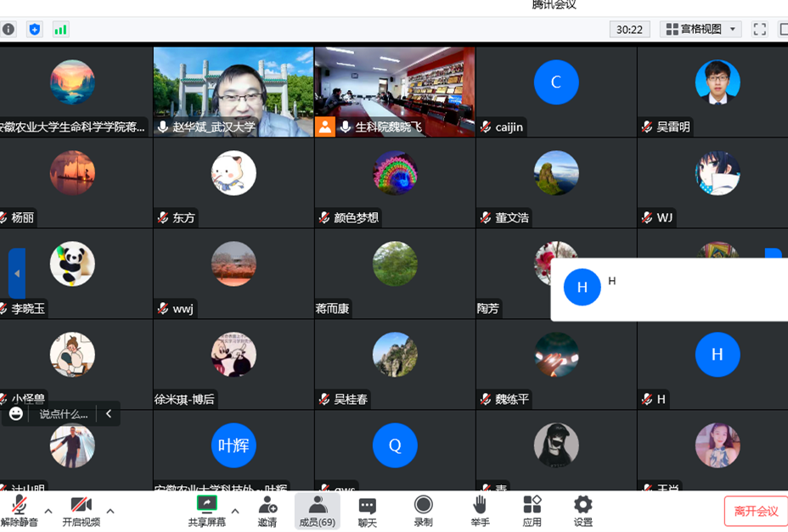Click the red 离开会议 button
Screen dimensions: 788x532
coord(756,511)
